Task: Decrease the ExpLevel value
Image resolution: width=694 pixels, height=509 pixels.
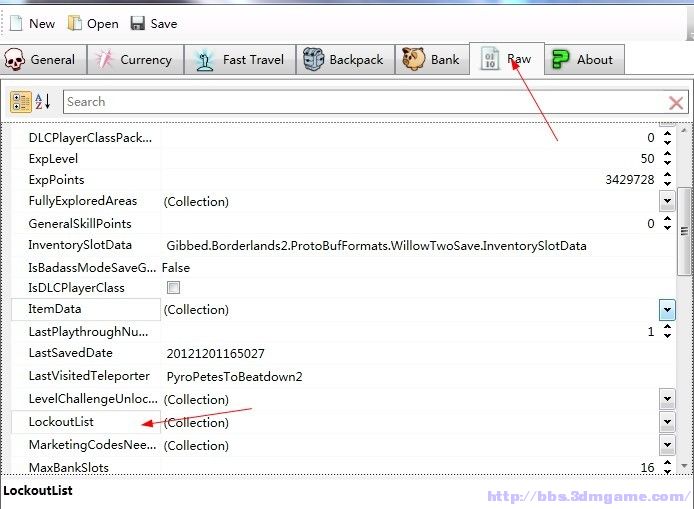Action: 667,163
